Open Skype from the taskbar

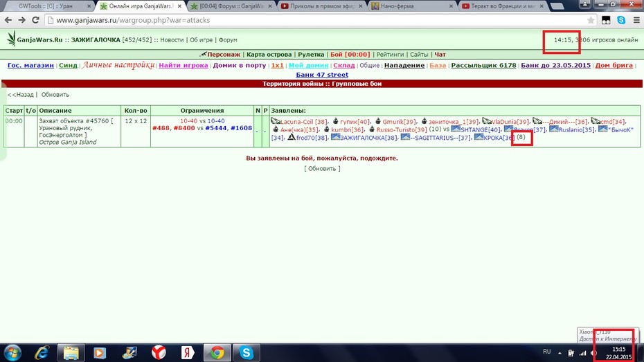pyautogui.click(x=247, y=352)
